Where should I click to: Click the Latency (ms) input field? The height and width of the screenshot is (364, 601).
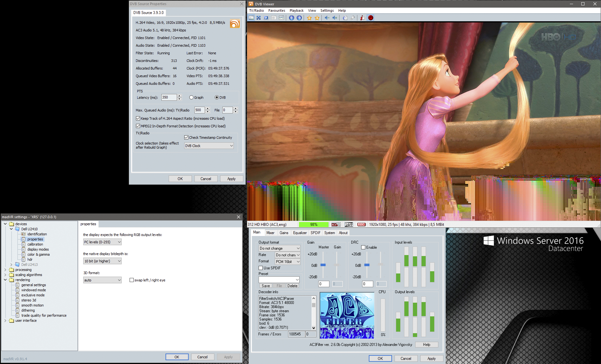point(169,98)
